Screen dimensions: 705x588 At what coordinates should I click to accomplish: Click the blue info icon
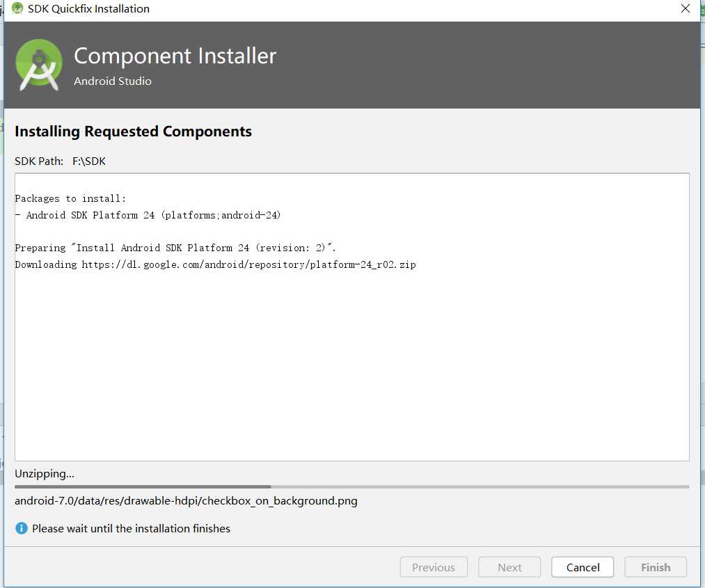pyautogui.click(x=21, y=528)
